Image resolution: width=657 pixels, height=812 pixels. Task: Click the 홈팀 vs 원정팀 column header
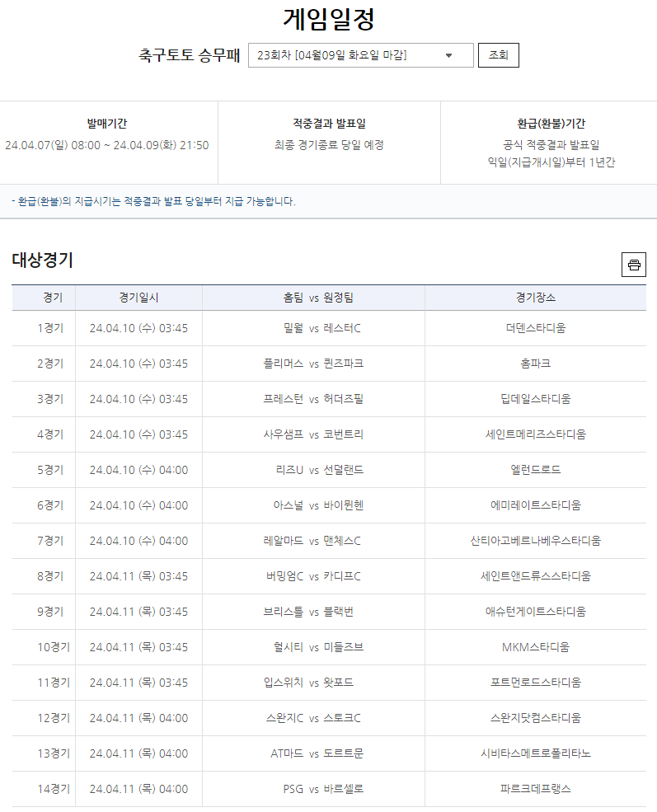pyautogui.click(x=313, y=298)
